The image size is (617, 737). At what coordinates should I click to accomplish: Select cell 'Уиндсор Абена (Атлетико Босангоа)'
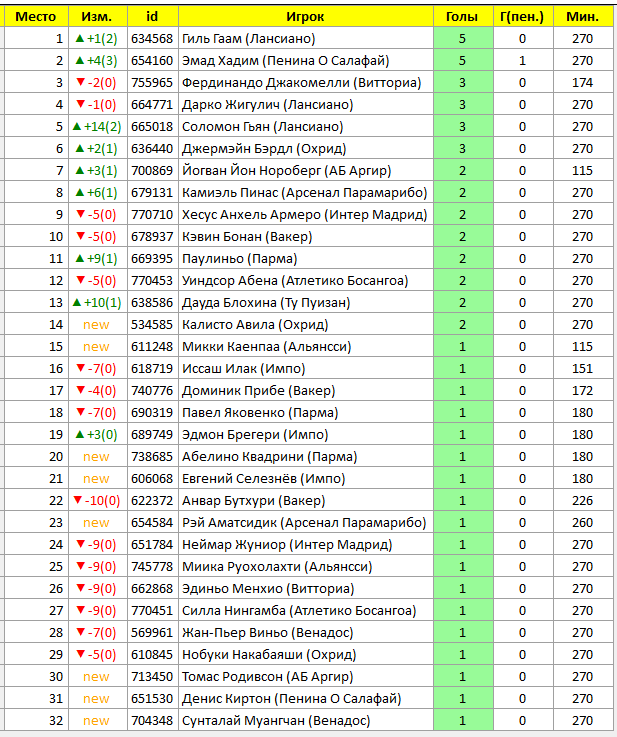pyautogui.click(x=305, y=281)
